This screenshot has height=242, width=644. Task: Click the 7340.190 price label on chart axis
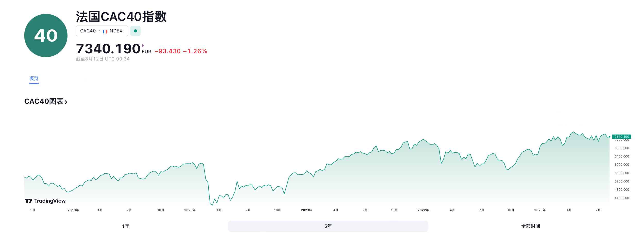click(621, 137)
